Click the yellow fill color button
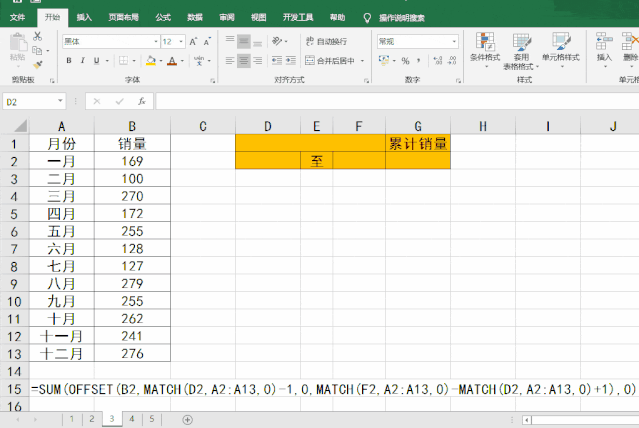 click(150, 60)
